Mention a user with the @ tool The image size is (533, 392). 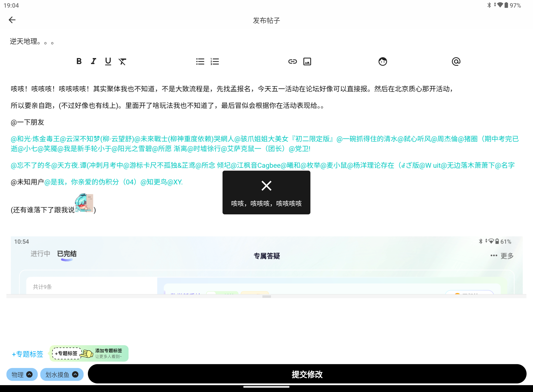[456, 61]
